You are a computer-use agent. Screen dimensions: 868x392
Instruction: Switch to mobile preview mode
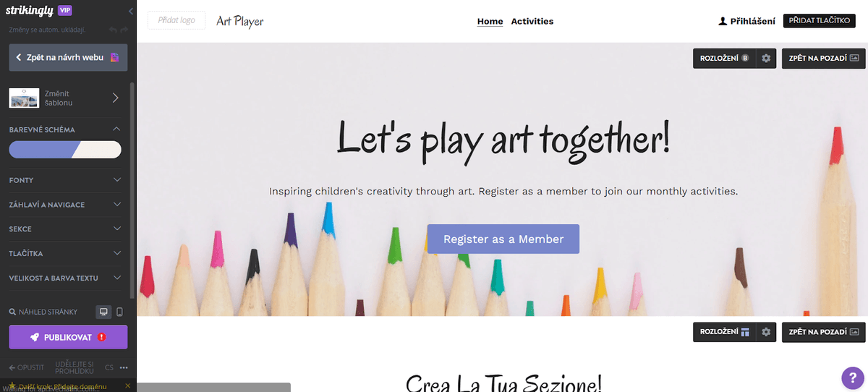[x=119, y=312]
